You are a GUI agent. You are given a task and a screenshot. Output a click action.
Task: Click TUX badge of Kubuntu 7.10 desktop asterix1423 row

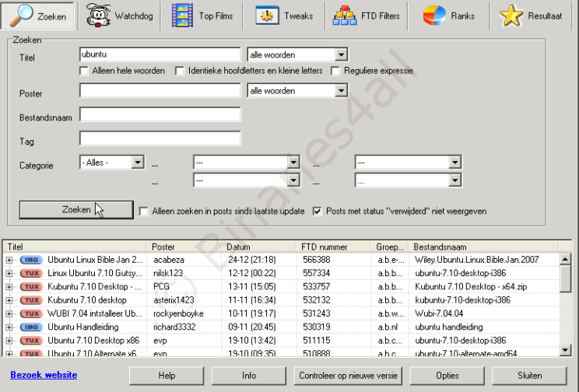pos(31,300)
